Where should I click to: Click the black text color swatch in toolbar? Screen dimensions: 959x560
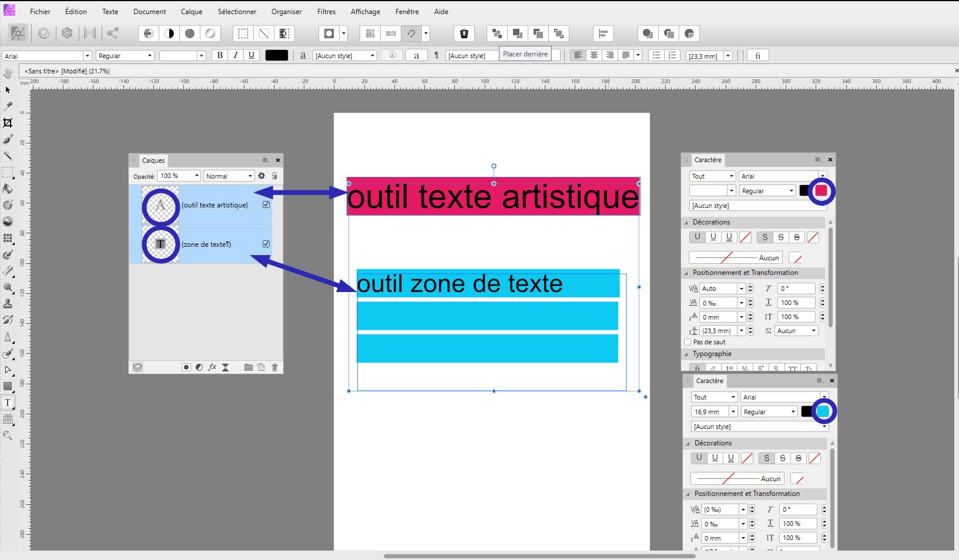(x=277, y=55)
